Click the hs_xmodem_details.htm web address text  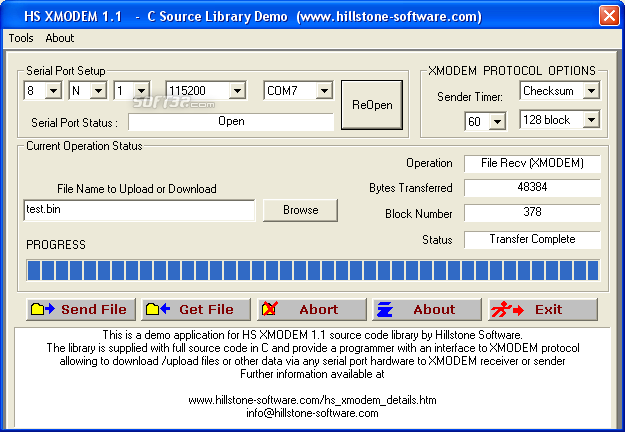pos(312,400)
